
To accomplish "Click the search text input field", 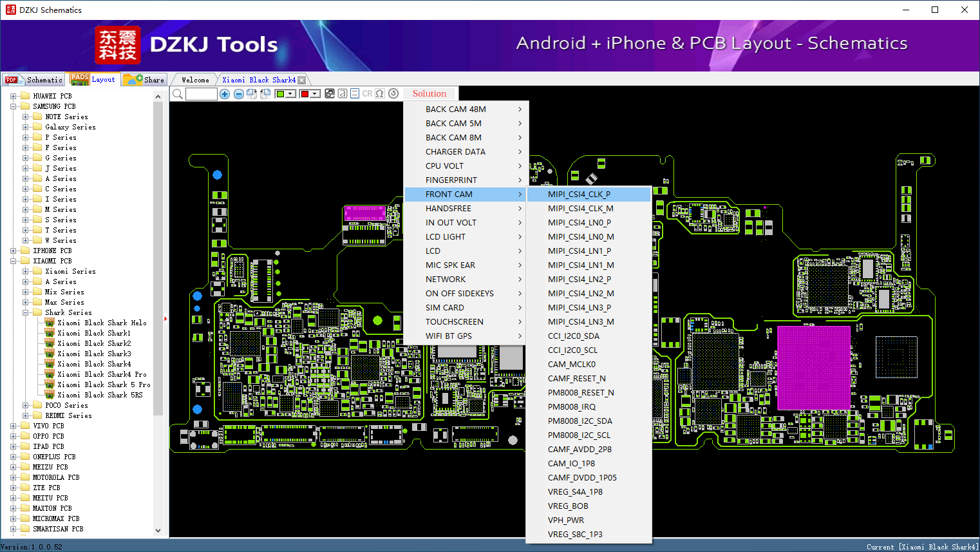I will click(x=202, y=94).
